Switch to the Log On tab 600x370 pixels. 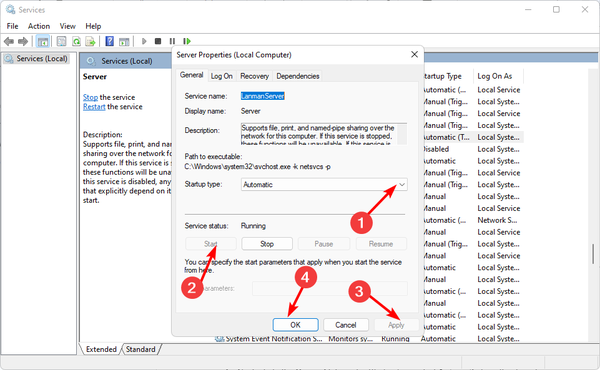click(x=222, y=76)
